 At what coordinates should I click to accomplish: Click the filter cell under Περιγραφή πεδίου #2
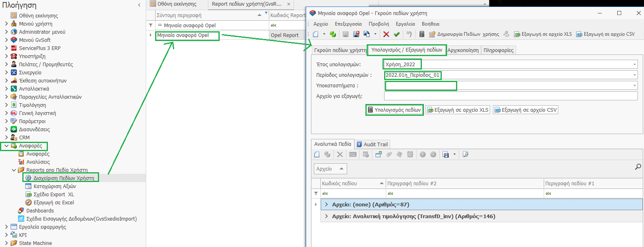tap(465, 193)
